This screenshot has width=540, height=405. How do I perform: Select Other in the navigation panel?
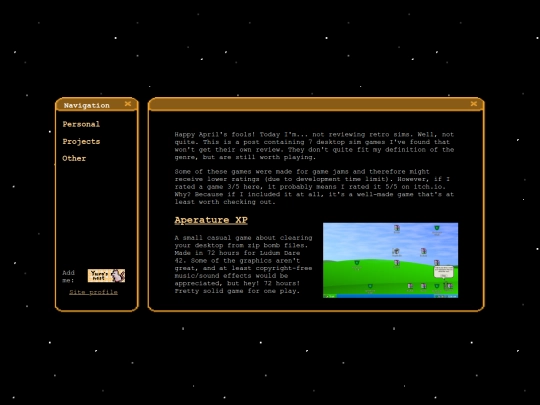74,158
